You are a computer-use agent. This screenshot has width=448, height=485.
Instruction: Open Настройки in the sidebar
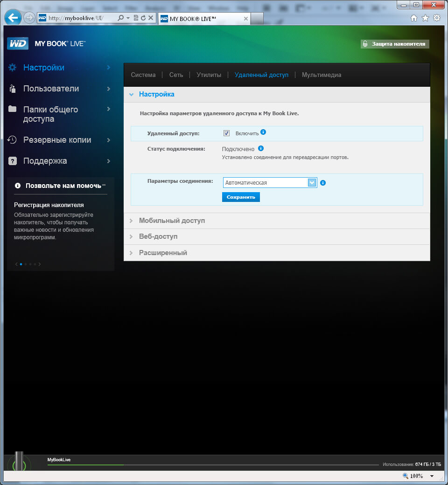click(x=59, y=68)
